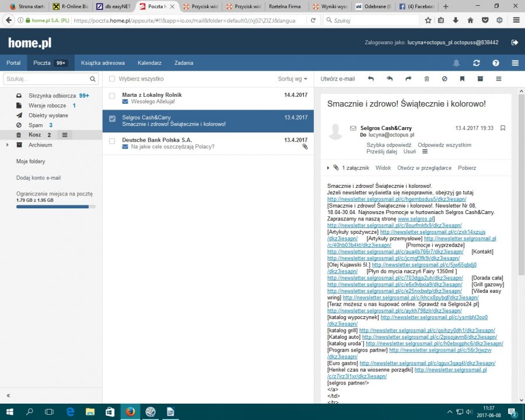Click Prześlij dalej link
Image resolution: width=525 pixels, height=420 pixels.
click(x=381, y=152)
